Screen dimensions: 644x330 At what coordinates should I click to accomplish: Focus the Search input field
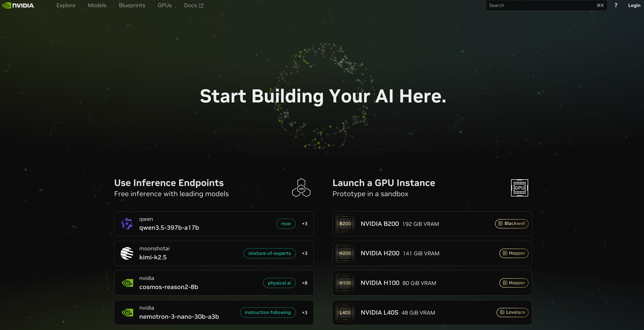[546, 5]
